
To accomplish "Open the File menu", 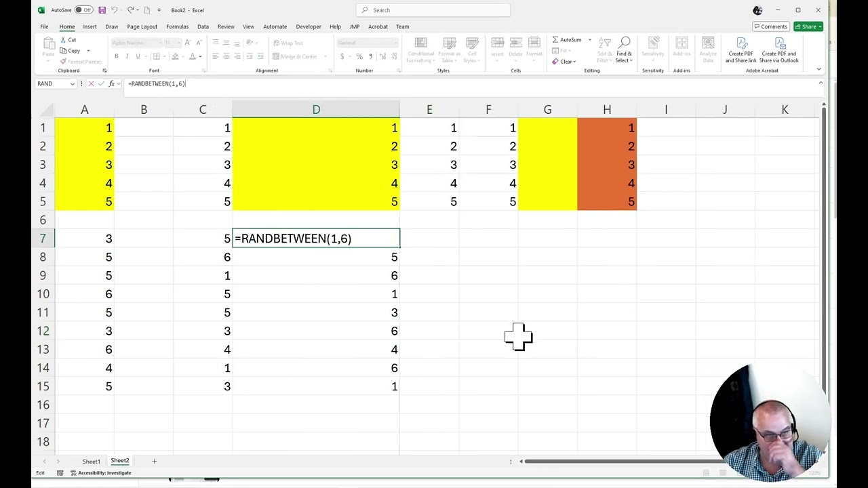I will click(44, 26).
